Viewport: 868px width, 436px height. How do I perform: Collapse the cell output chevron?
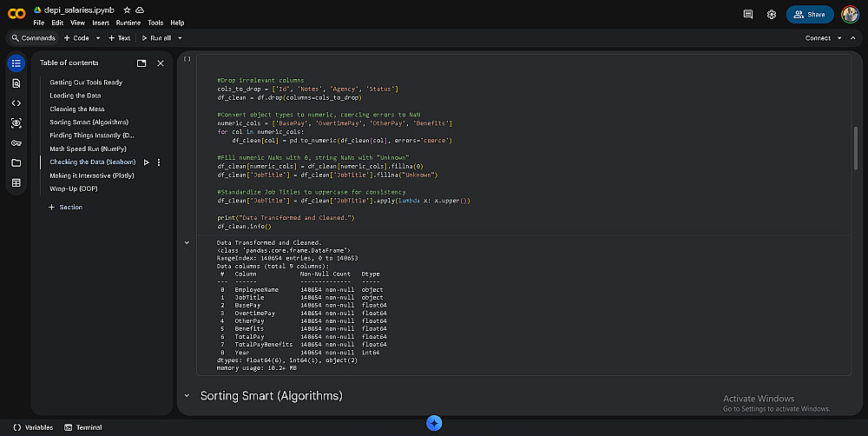[x=187, y=242]
